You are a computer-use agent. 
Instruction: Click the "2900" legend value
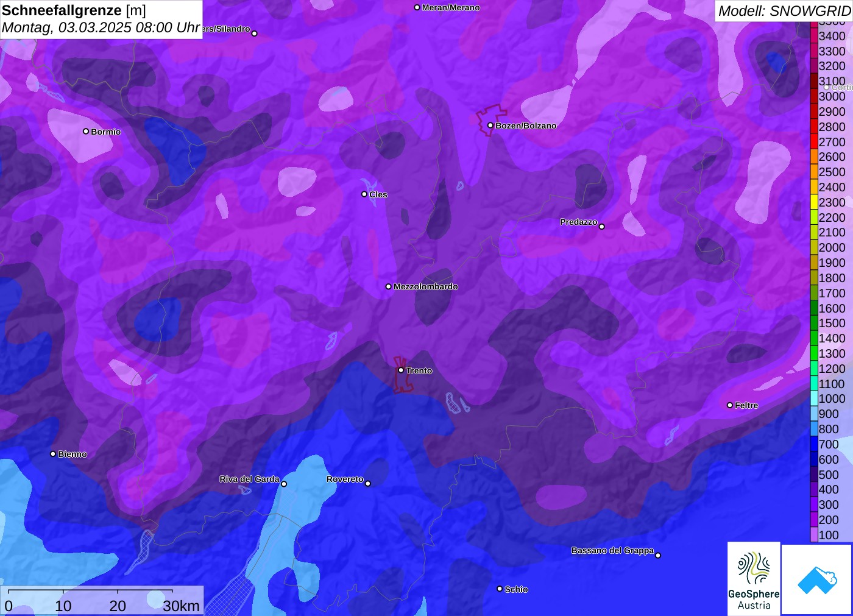832,112
